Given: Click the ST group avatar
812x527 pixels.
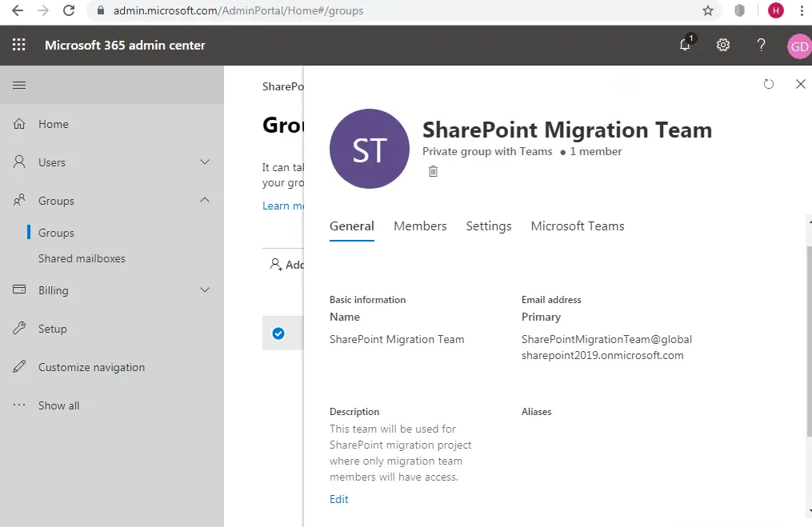Looking at the screenshot, I should coord(370,149).
